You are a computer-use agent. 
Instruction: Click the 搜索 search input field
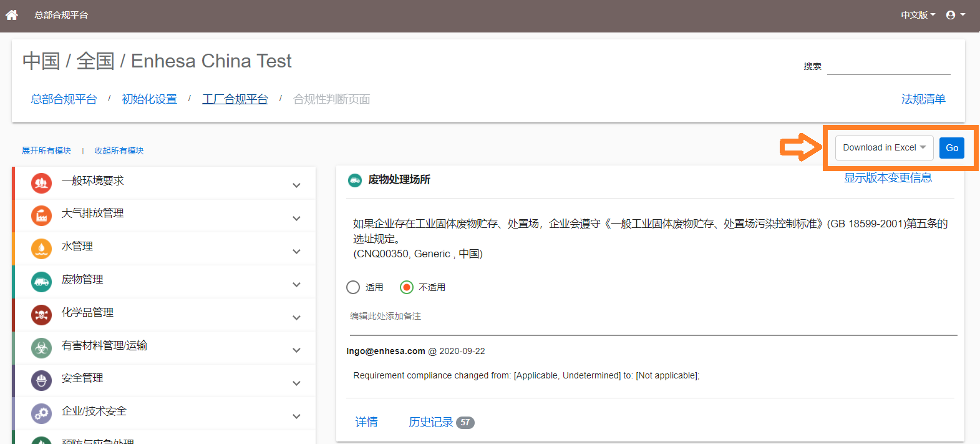pyautogui.click(x=888, y=66)
